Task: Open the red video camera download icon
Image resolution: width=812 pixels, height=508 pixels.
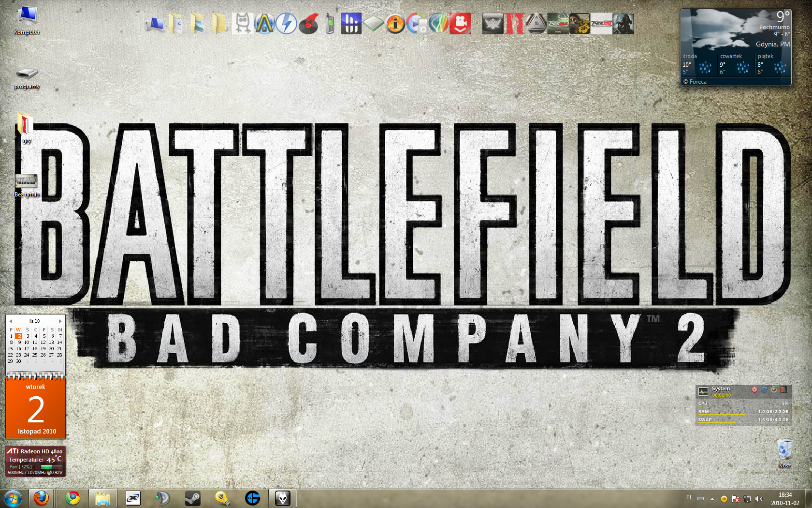Action: coord(461,23)
